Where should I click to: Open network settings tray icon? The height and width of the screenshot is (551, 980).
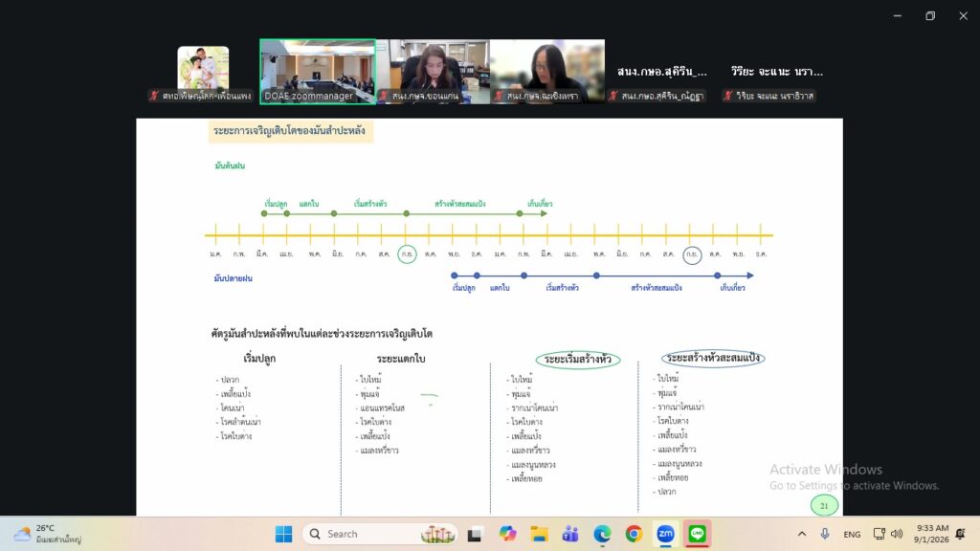tap(879, 534)
